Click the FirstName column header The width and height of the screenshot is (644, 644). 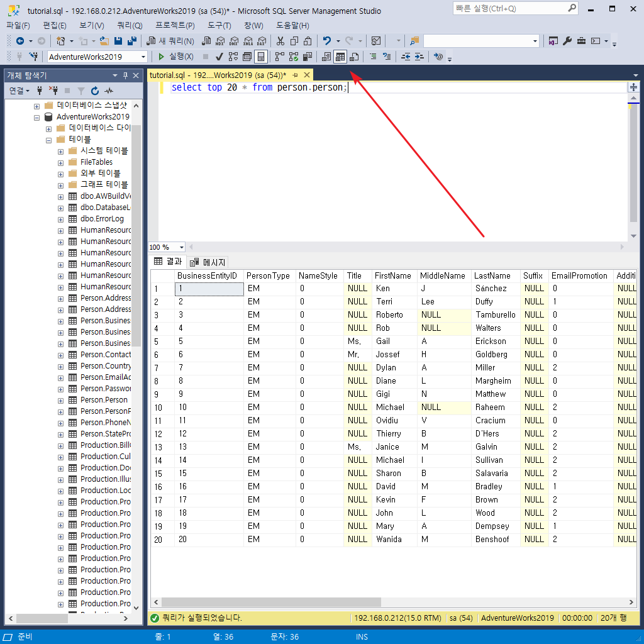(x=394, y=275)
